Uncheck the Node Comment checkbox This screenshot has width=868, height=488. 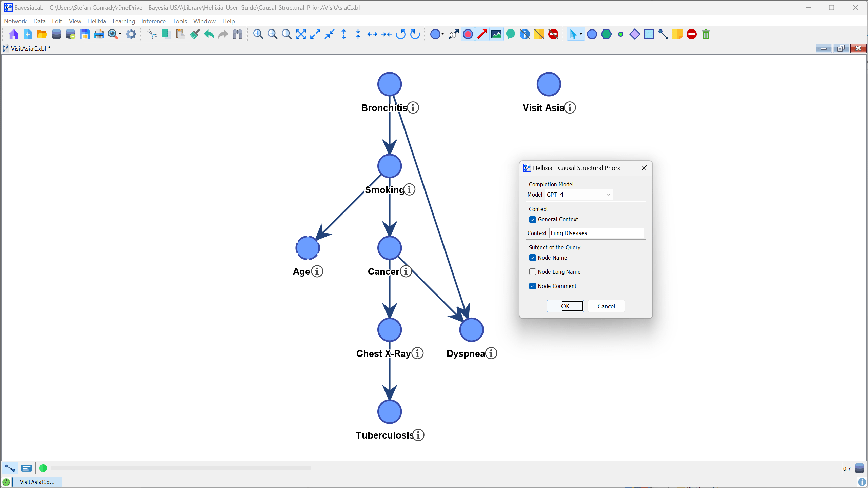[533, 286]
